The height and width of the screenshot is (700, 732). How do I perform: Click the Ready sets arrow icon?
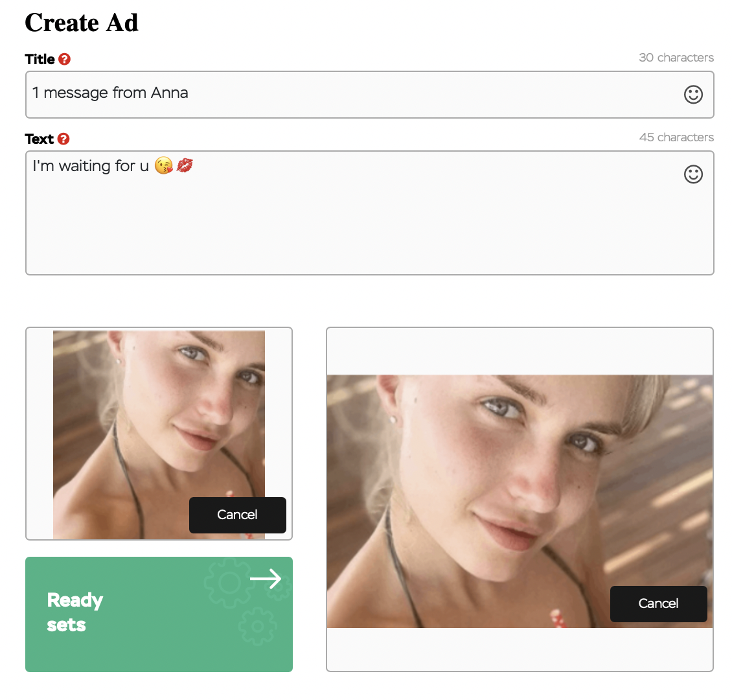[x=266, y=579]
